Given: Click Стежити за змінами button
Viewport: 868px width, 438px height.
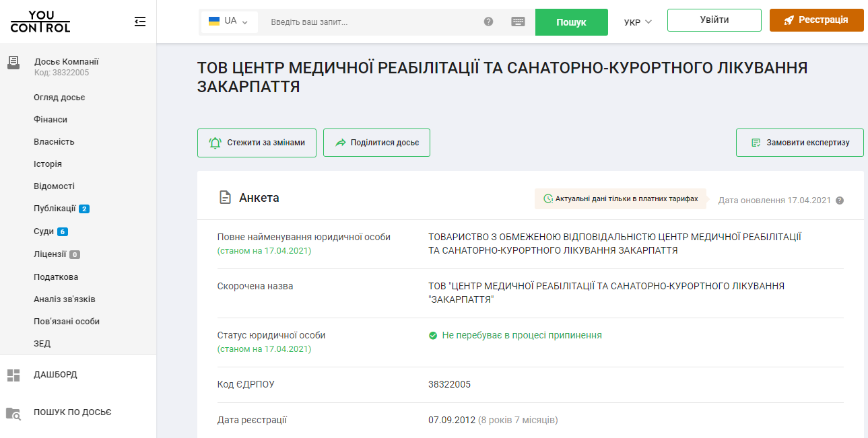Looking at the screenshot, I should pyautogui.click(x=257, y=143).
